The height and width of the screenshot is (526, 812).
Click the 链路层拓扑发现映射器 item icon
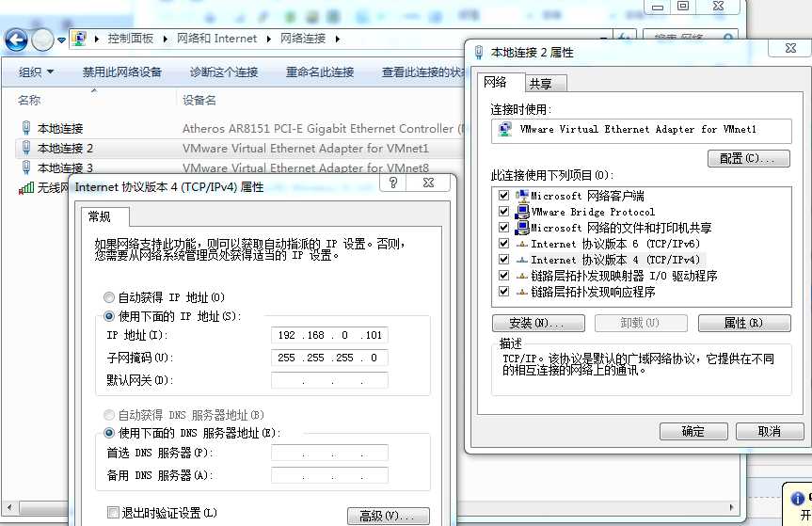[x=522, y=276]
